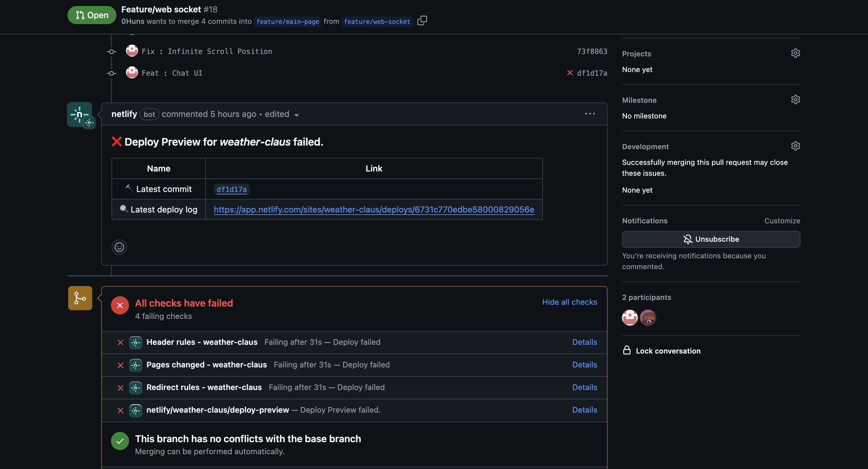Image resolution: width=868 pixels, height=469 pixels.
Task: Add an emoji reaction to netlify comment
Action: coord(119,247)
